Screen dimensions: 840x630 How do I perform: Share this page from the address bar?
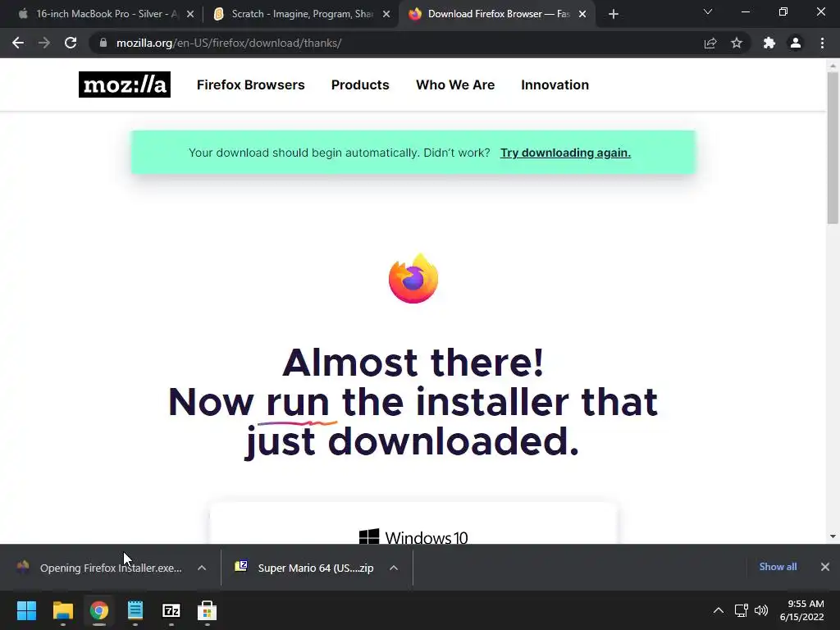pos(710,43)
